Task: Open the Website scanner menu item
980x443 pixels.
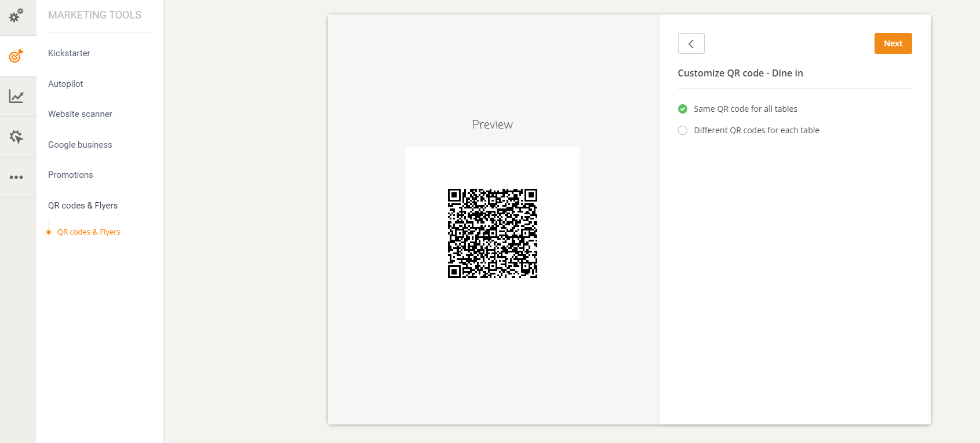Action: [80, 114]
